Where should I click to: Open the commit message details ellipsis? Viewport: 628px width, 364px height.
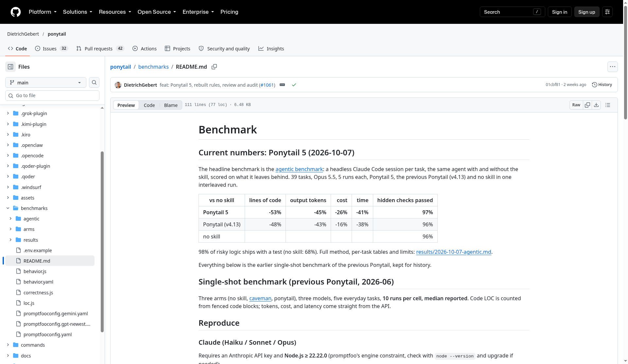pyautogui.click(x=282, y=85)
